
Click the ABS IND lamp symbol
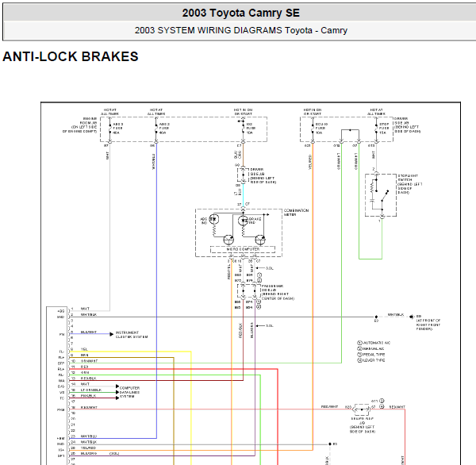[x=213, y=219]
